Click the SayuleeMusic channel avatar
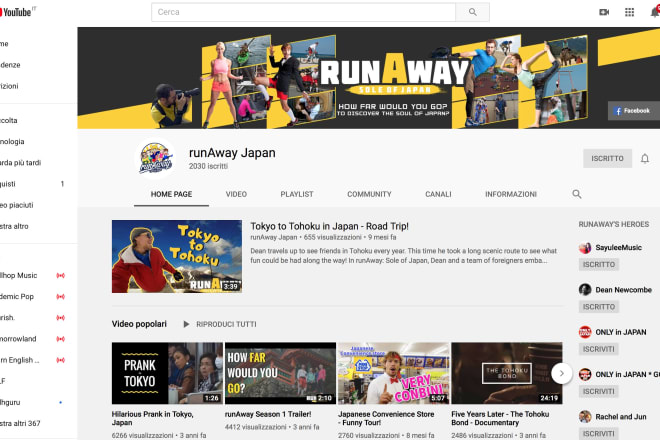This screenshot has width=660, height=440. coord(585,248)
